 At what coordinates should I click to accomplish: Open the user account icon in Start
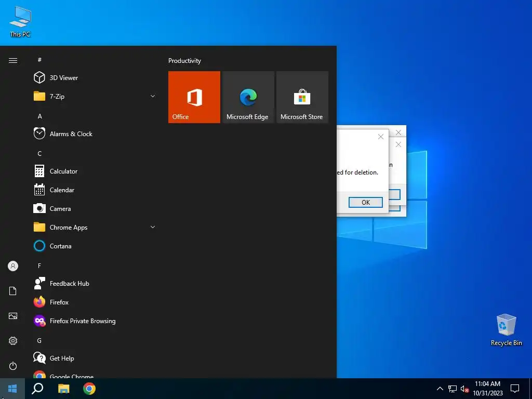point(13,266)
